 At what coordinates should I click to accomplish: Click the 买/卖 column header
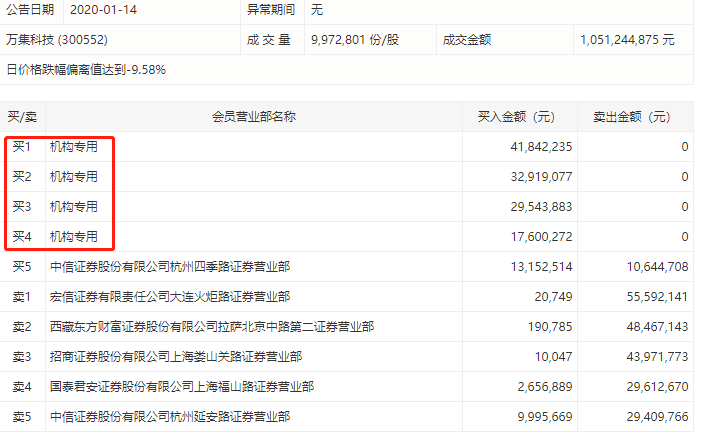click(x=24, y=117)
